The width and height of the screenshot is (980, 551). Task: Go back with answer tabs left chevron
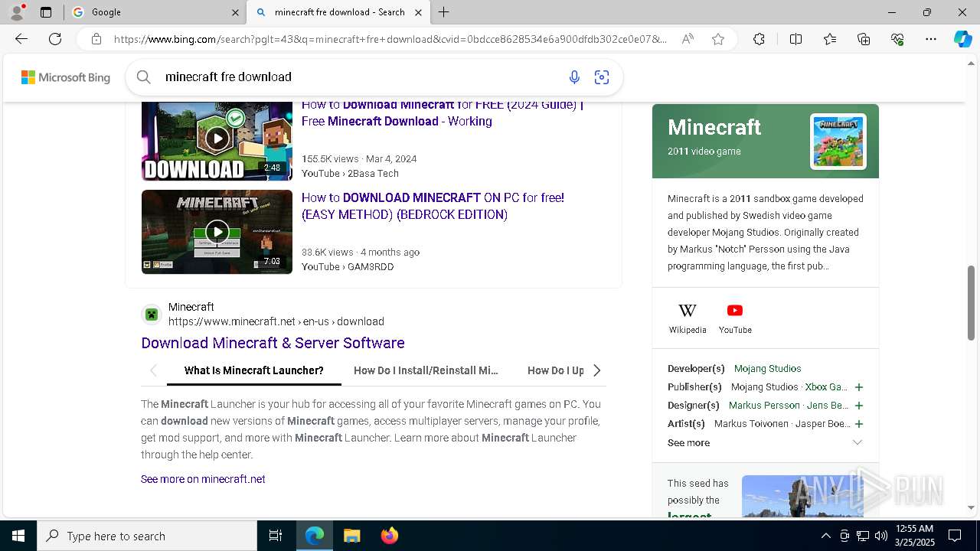pos(153,370)
